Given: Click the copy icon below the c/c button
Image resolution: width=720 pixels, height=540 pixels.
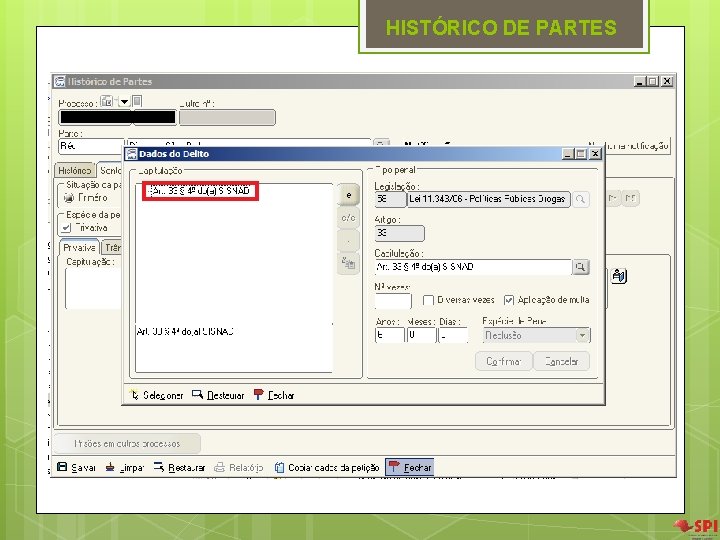Looking at the screenshot, I should [349, 263].
